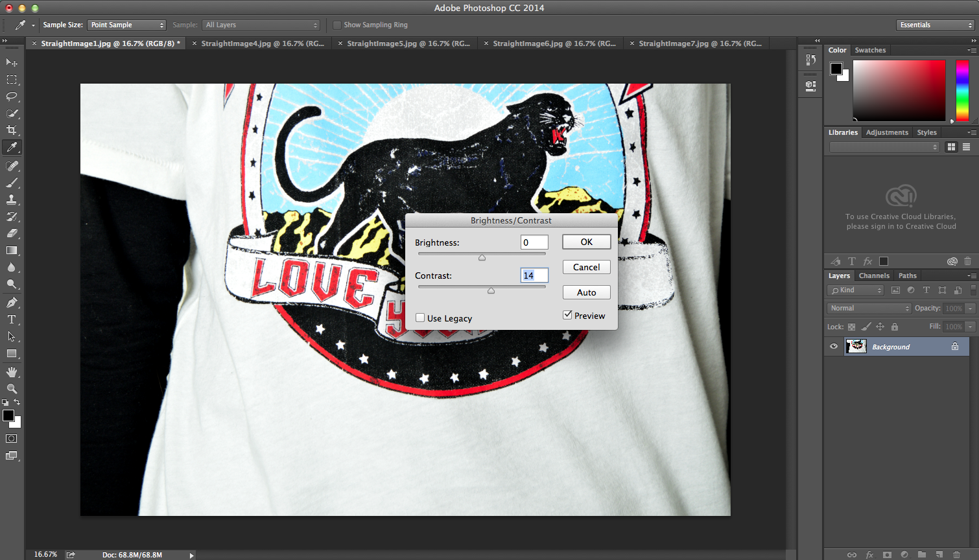The width and height of the screenshot is (979, 560).
Task: Toggle type layer filter
Action: tap(926, 290)
